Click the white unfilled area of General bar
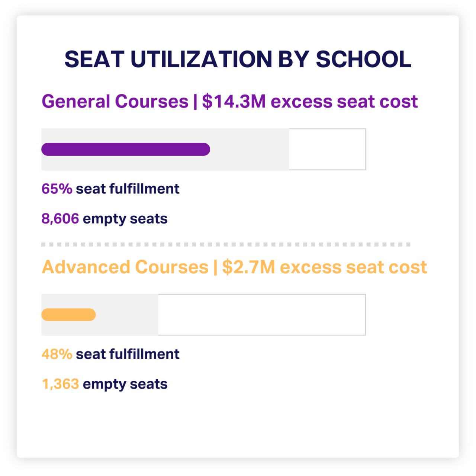 pos(327,149)
